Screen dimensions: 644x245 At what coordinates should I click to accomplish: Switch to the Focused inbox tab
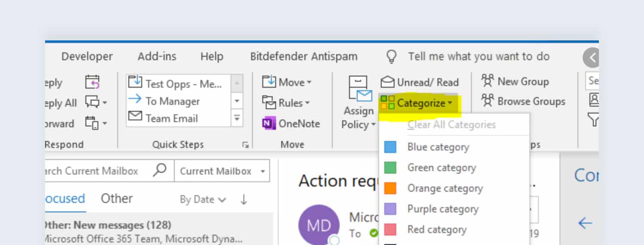pos(65,199)
